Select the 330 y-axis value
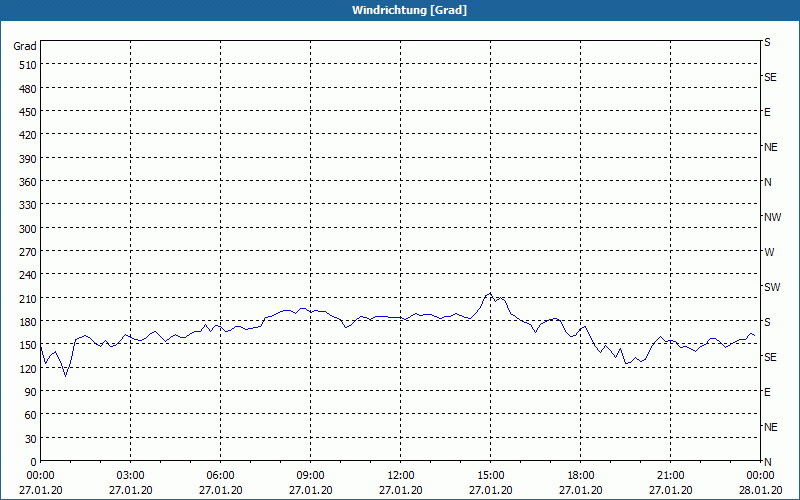This screenshot has height=500, width=800. pyautogui.click(x=28, y=205)
